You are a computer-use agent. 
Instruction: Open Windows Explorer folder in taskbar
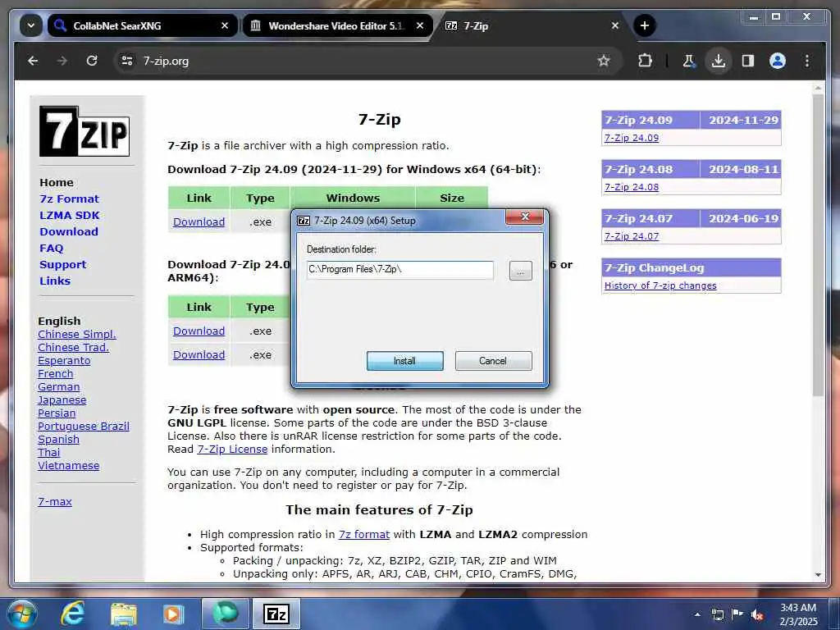point(124,614)
